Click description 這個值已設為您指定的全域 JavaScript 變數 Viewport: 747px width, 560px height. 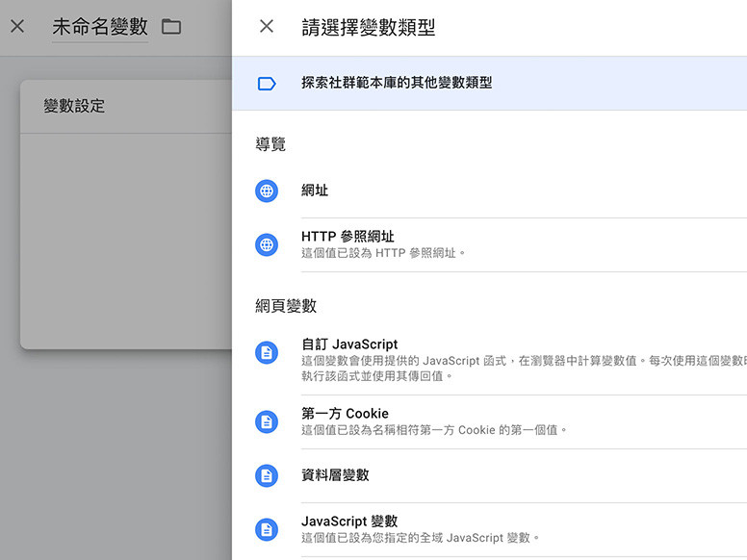coord(420,538)
